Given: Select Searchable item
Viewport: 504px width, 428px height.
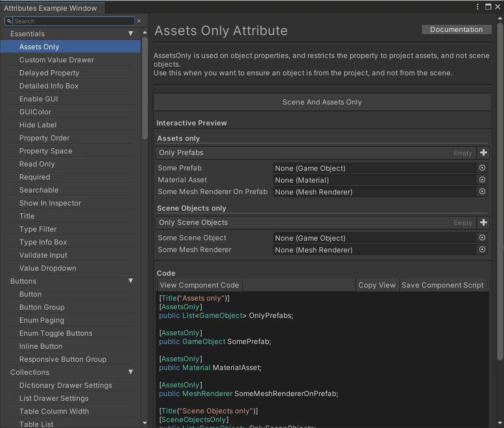Looking at the screenshot, I should point(71,190).
